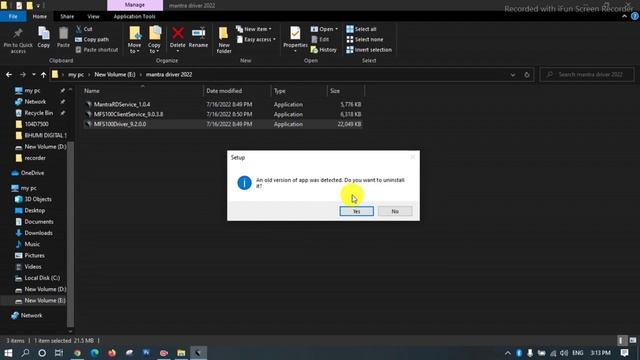Viewport: 640px width, 360px height.
Task: Select the MFS100Driver_9.2.0.0 file
Action: coord(223,124)
